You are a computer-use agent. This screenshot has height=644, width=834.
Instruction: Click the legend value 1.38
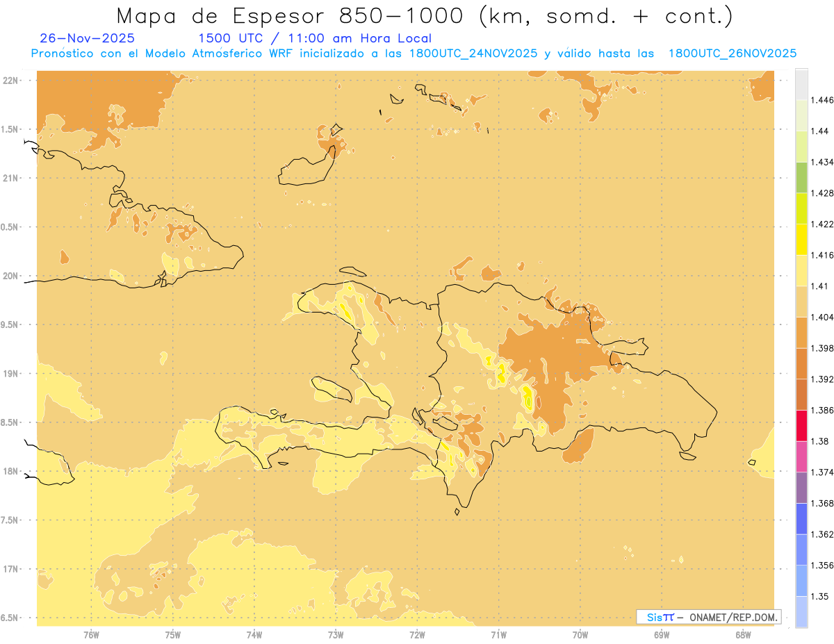[x=821, y=441]
